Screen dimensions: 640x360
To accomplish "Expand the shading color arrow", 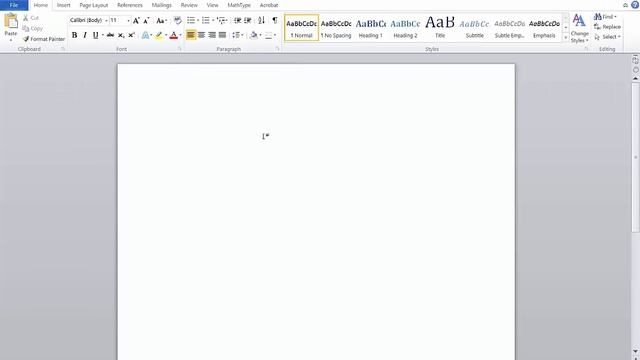I will pyautogui.click(x=260, y=35).
